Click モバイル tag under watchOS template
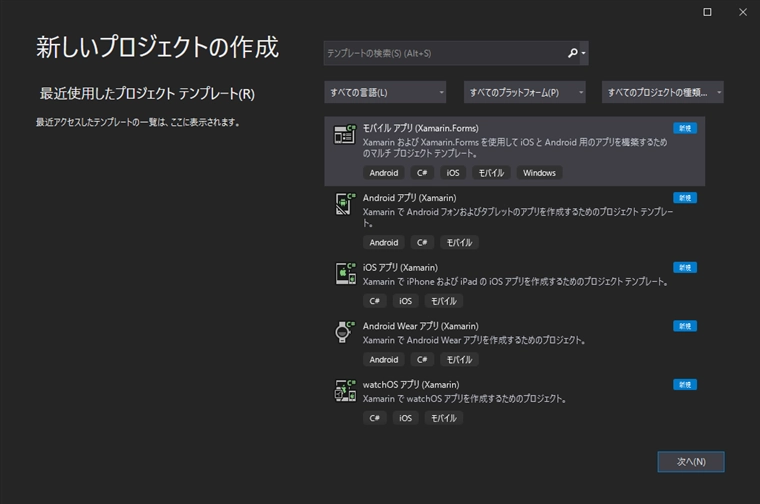 tap(443, 418)
